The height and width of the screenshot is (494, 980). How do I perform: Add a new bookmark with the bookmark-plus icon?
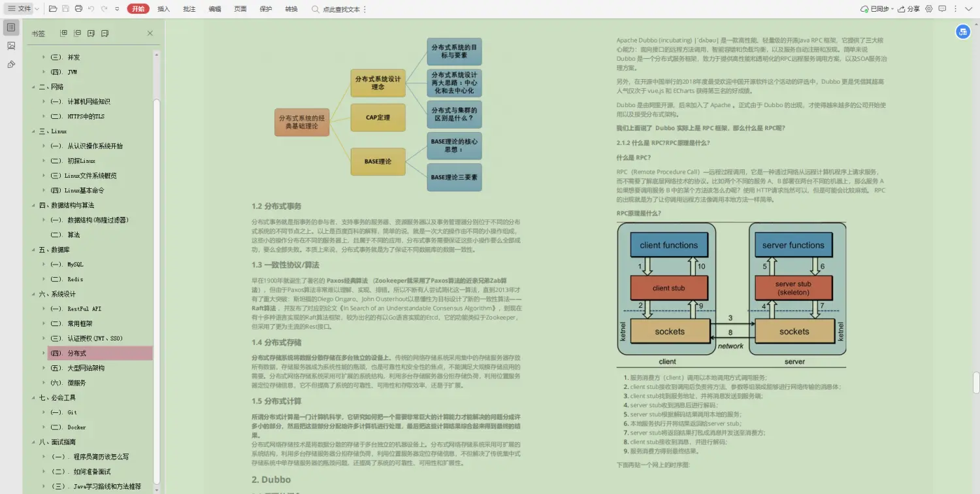click(x=91, y=33)
